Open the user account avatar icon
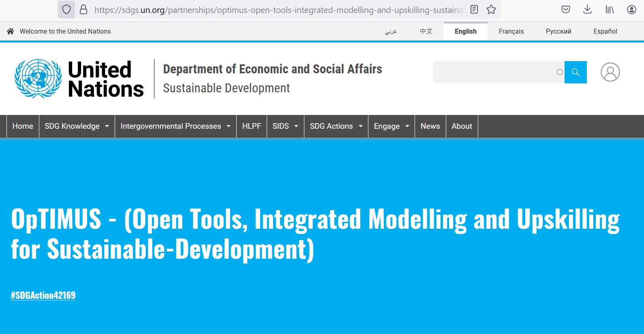This screenshot has height=334, width=644. 610,72
